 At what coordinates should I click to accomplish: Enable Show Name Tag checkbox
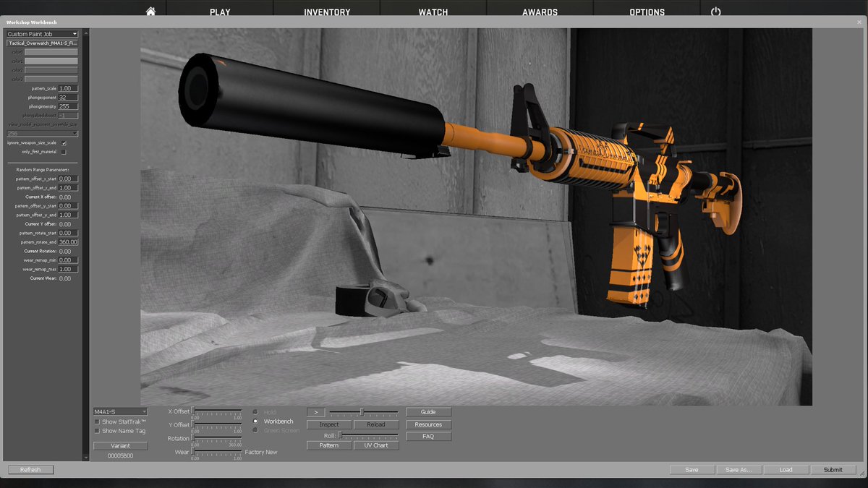click(x=98, y=431)
